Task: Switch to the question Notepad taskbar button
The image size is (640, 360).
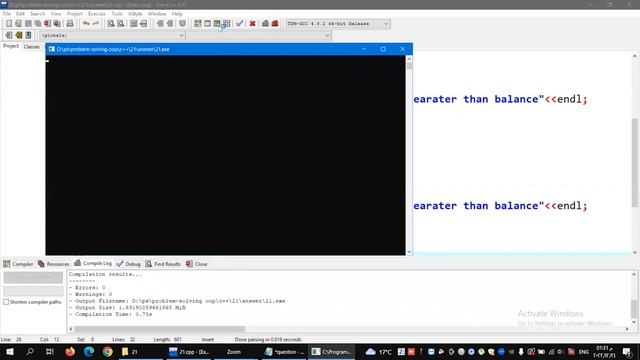Action: coord(284,351)
